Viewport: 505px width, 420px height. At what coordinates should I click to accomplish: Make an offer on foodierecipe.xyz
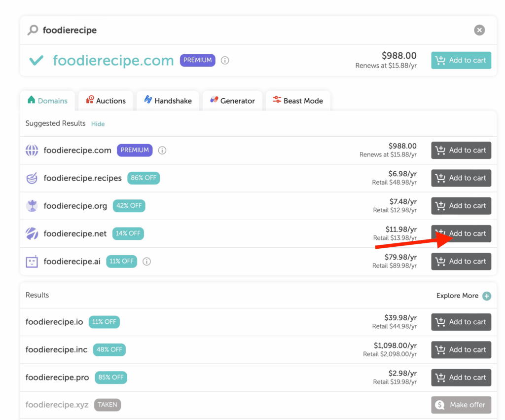click(x=461, y=405)
